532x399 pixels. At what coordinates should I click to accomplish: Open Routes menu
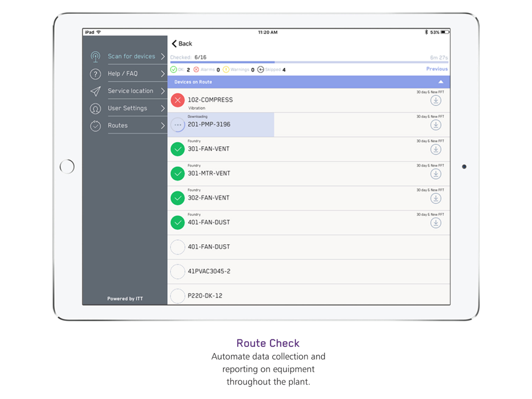[x=118, y=126]
